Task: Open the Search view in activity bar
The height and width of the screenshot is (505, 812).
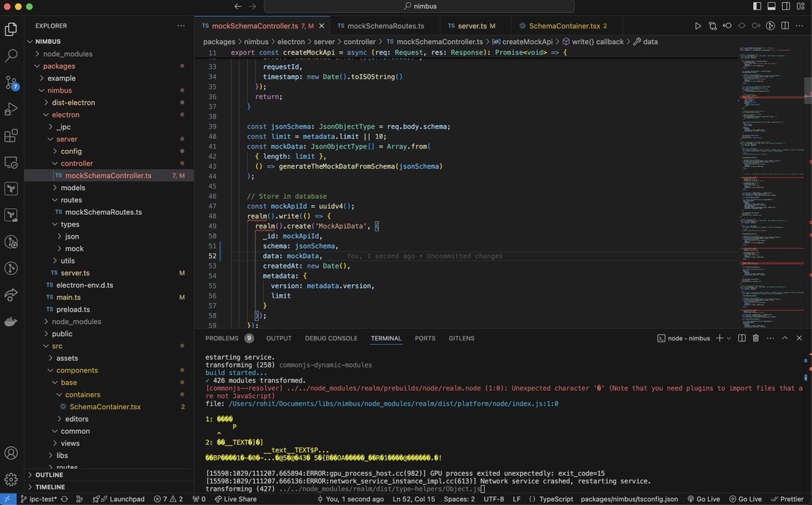Action: click(x=12, y=55)
